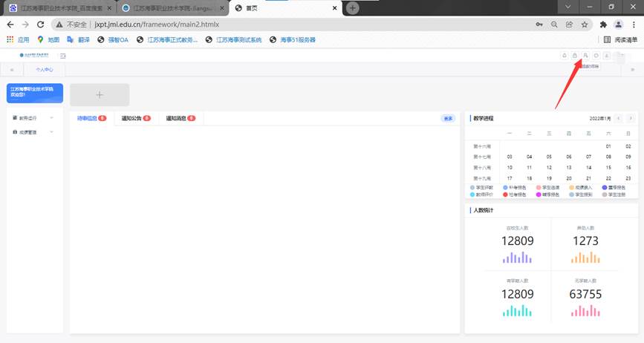Viewport: 644px width, 343px height.
Task: Open the Chrome extensions puzzle icon
Action: [603, 24]
